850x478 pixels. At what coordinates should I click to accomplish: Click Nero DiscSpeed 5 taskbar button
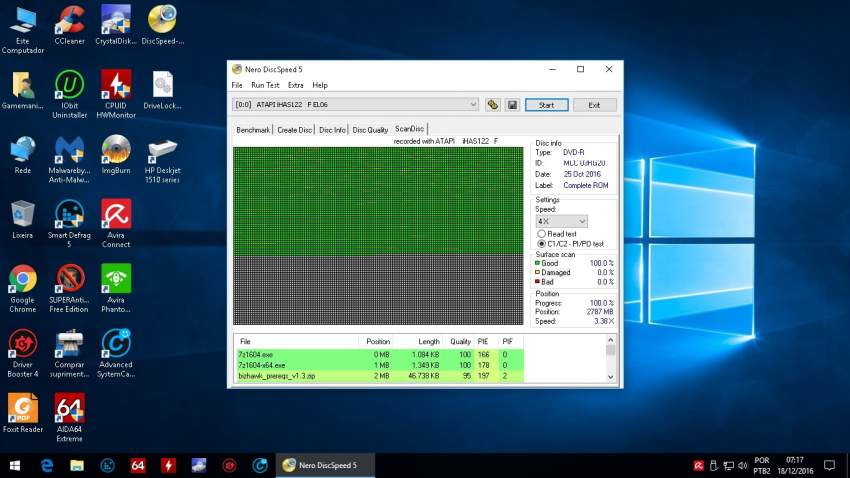pyautogui.click(x=325, y=465)
